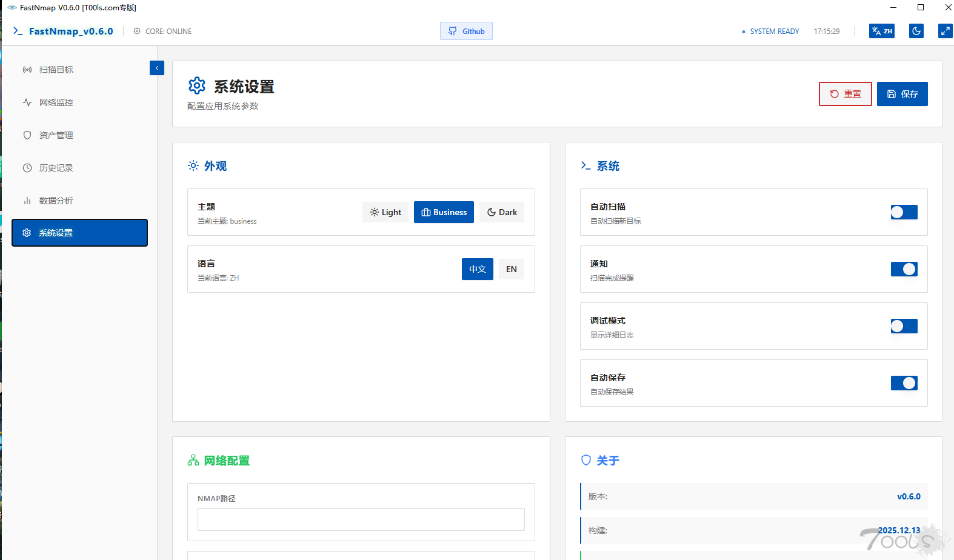Click the fullscreen expand icon
The image size is (954, 560).
[945, 31]
